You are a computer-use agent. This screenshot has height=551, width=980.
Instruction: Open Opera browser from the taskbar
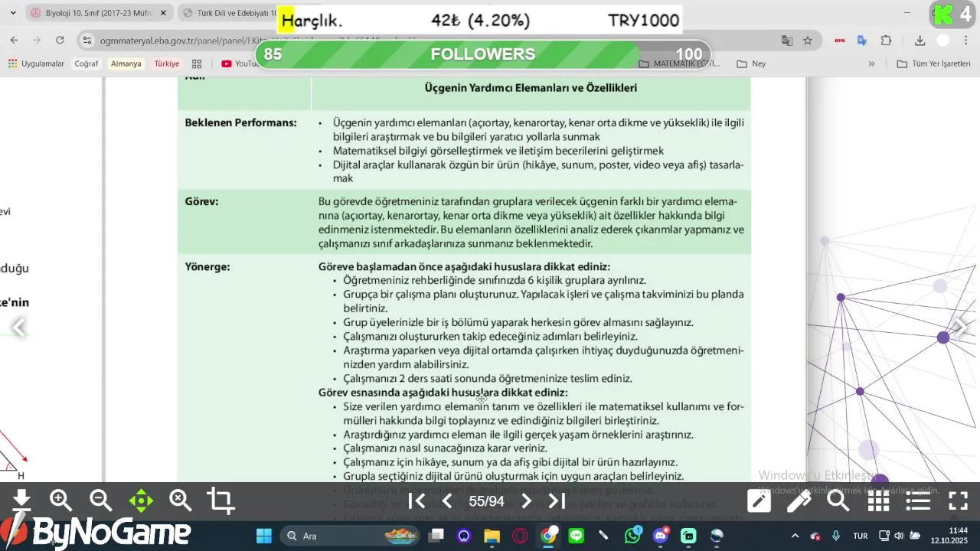pos(520,536)
